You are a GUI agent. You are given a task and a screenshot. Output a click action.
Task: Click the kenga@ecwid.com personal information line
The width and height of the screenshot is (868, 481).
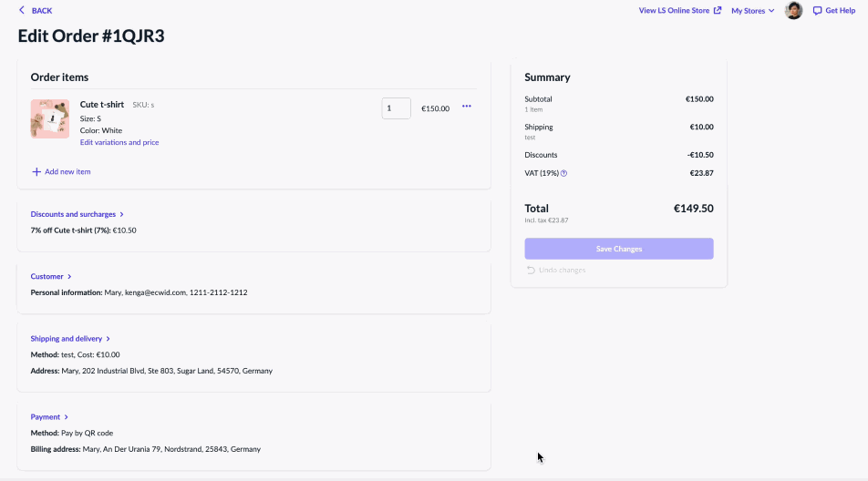click(139, 292)
